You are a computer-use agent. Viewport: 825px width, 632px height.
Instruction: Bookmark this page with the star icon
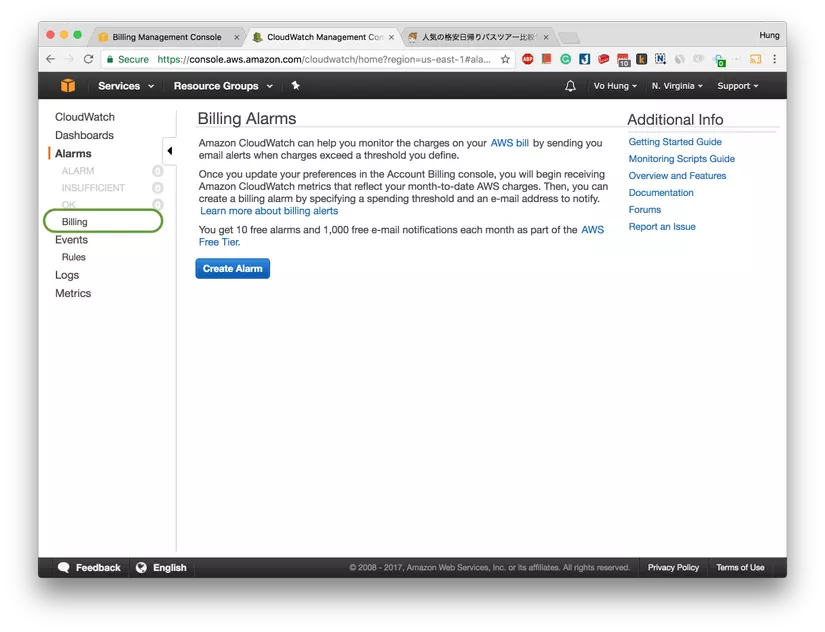click(506, 59)
